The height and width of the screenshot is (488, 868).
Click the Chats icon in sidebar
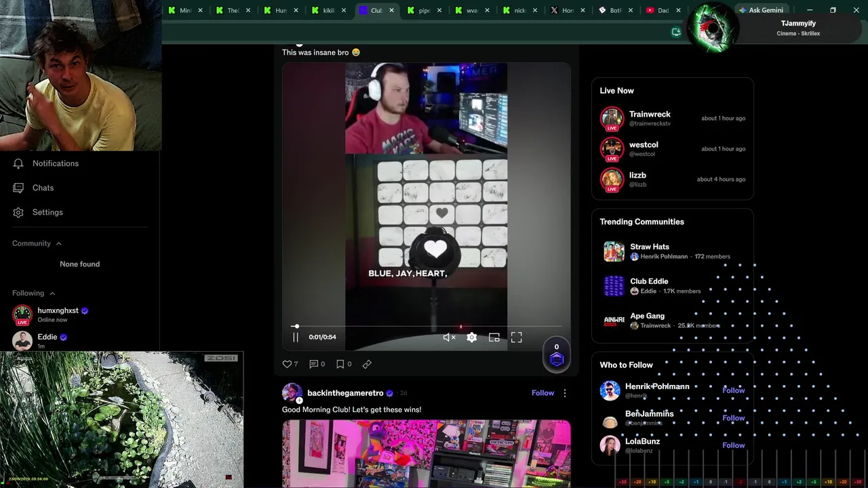pos(18,188)
